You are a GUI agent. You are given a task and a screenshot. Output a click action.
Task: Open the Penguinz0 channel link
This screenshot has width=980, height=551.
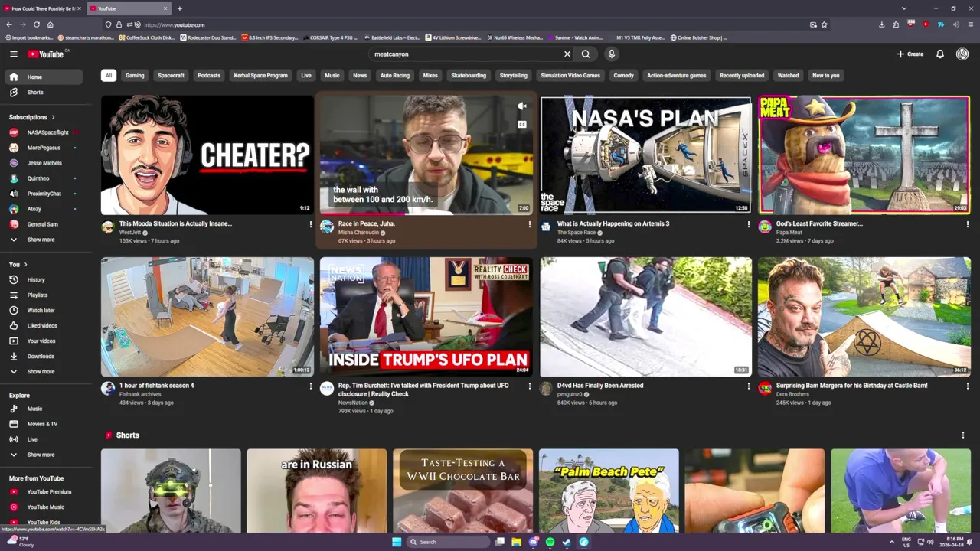coord(570,394)
